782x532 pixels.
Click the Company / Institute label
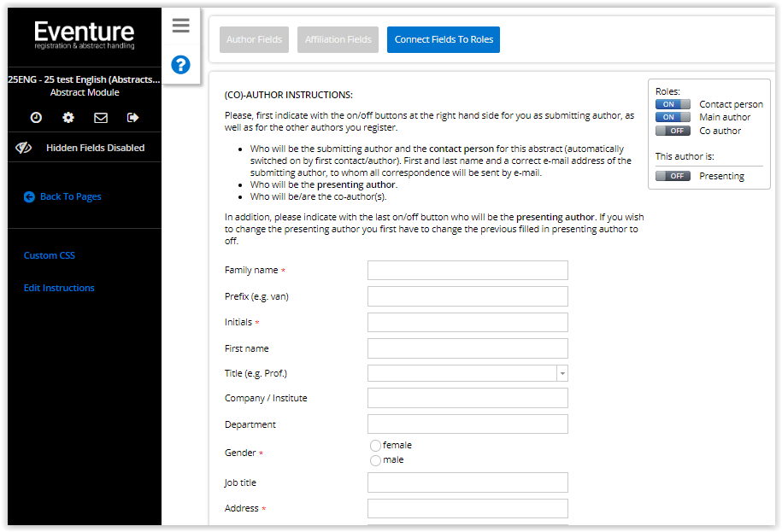coord(266,398)
